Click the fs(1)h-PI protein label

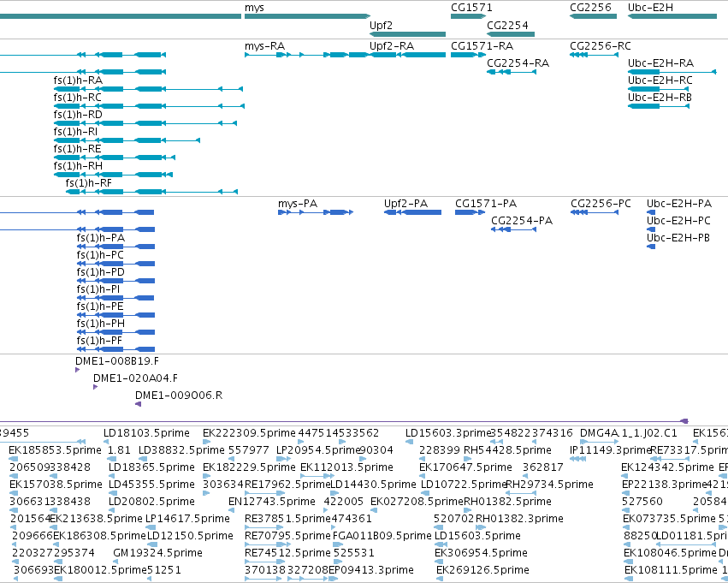point(98,290)
